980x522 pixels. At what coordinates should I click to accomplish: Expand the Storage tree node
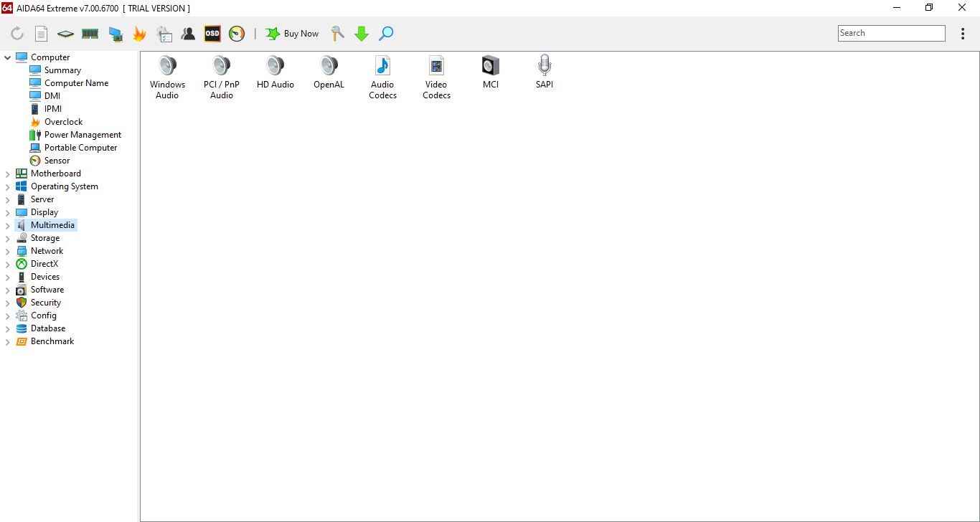(8, 238)
